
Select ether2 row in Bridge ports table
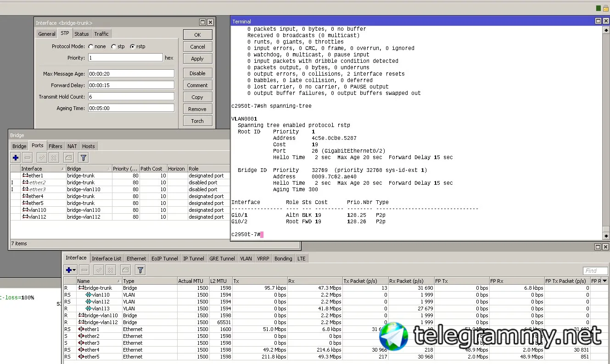(x=120, y=182)
